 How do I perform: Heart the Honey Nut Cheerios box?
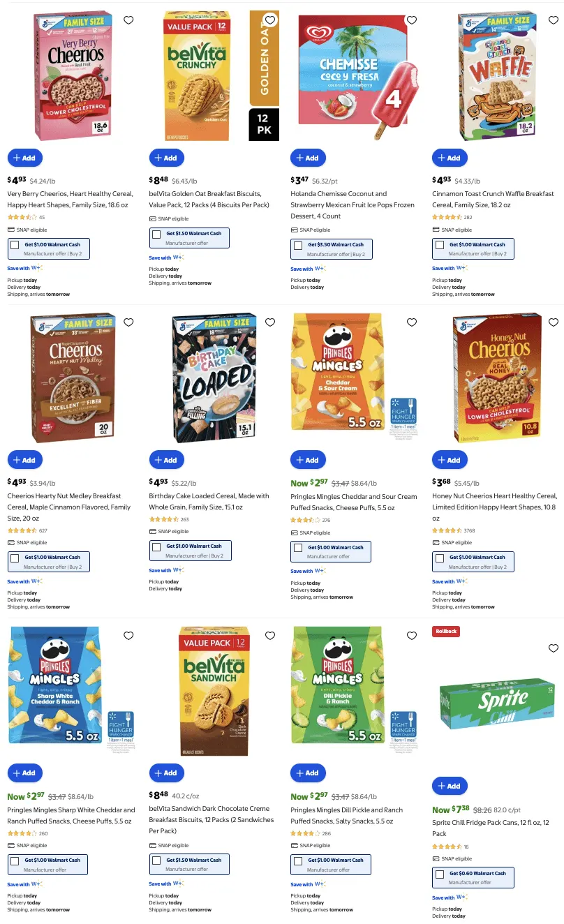(x=554, y=322)
